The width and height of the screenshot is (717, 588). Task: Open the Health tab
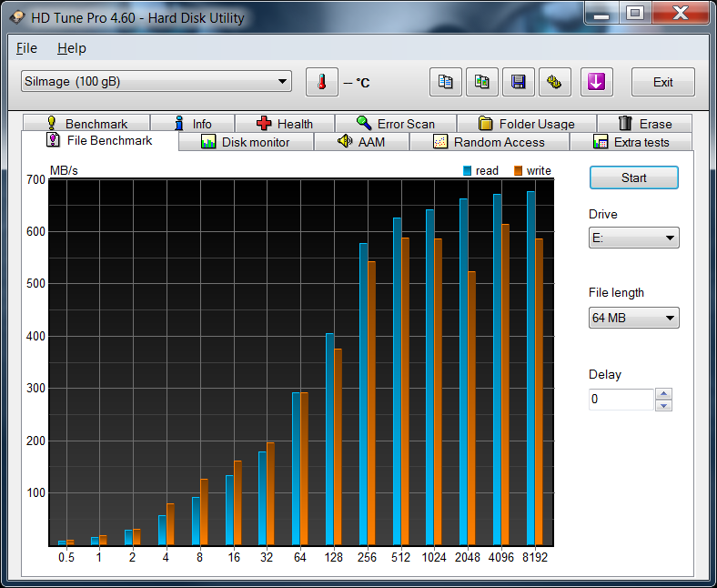284,124
